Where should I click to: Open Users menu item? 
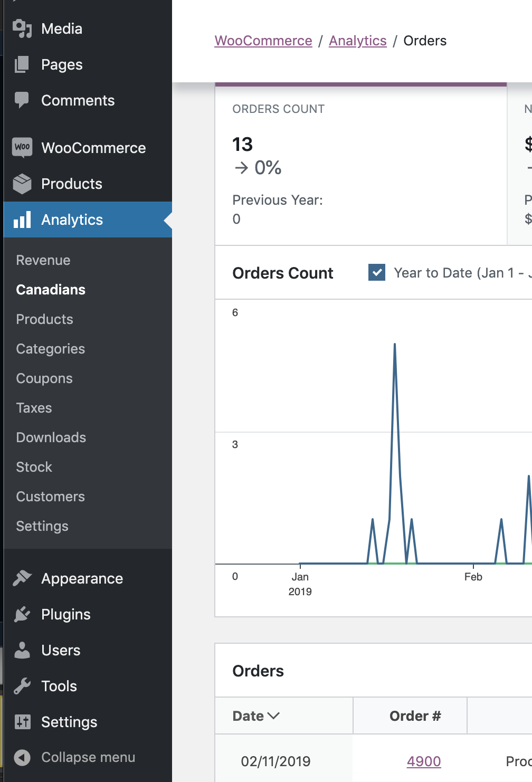(61, 650)
